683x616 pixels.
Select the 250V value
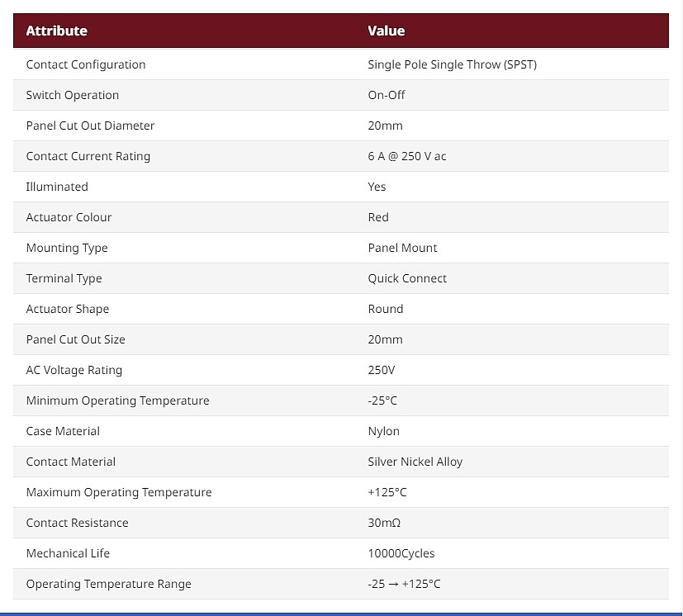click(381, 370)
